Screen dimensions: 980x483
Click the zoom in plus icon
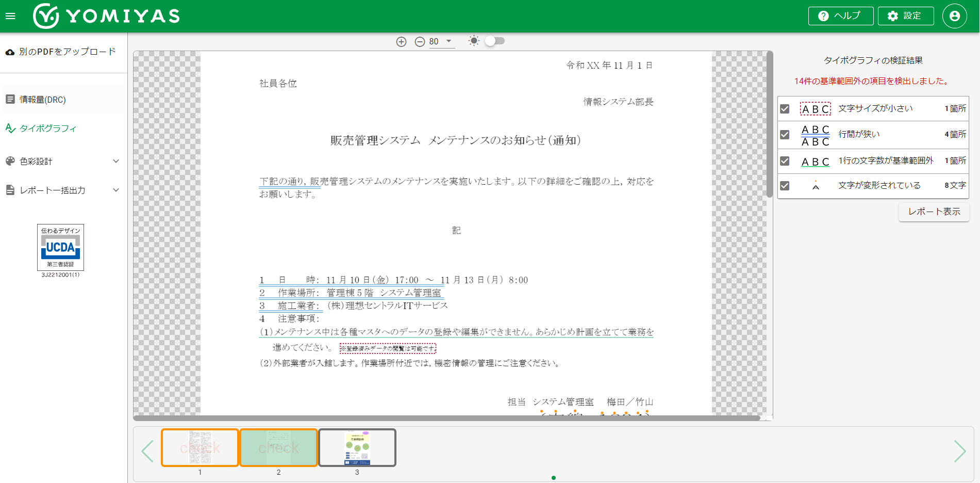click(402, 42)
